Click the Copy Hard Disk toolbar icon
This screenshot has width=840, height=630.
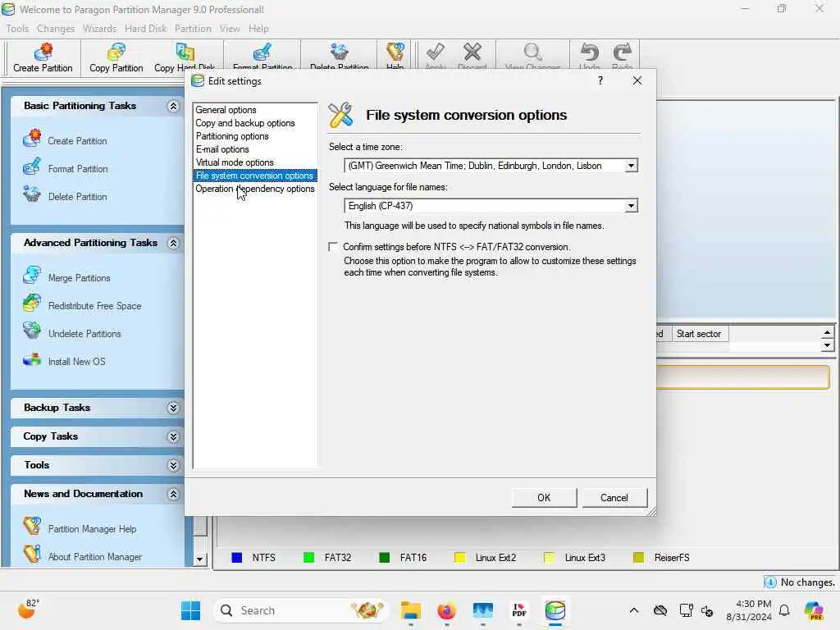coord(185,52)
